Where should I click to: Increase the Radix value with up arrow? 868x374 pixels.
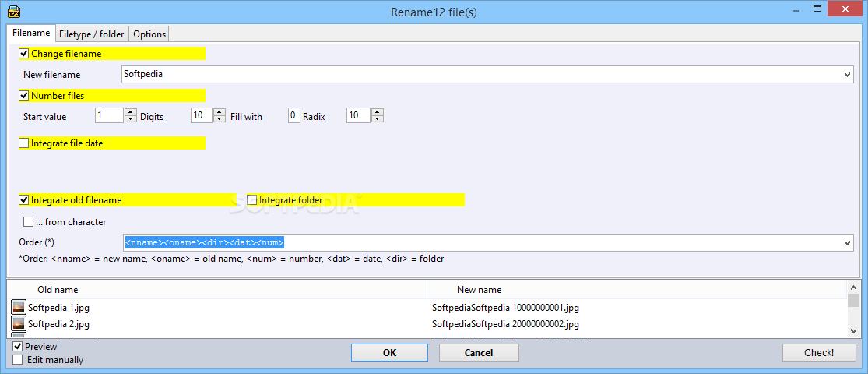pos(378,112)
